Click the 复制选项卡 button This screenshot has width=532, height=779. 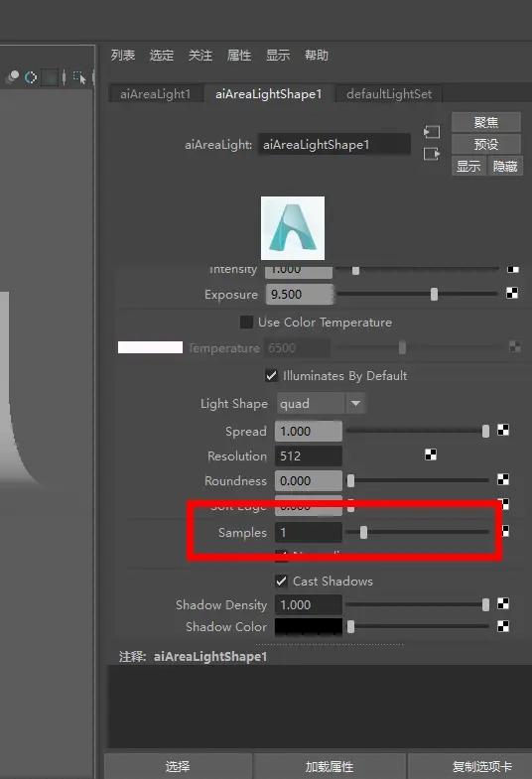(x=481, y=766)
